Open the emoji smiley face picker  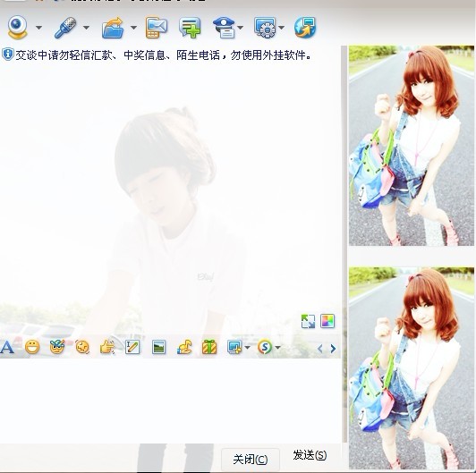[x=32, y=347]
